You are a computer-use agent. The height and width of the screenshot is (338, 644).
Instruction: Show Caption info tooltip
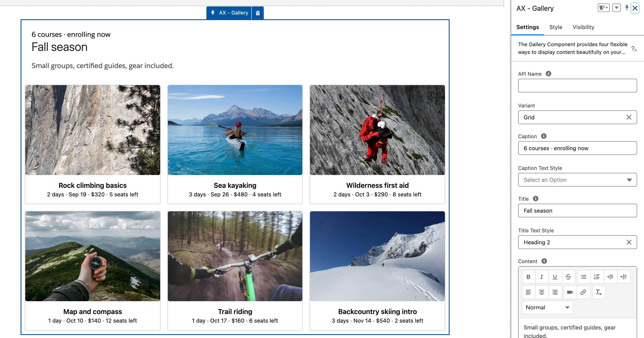tap(544, 136)
